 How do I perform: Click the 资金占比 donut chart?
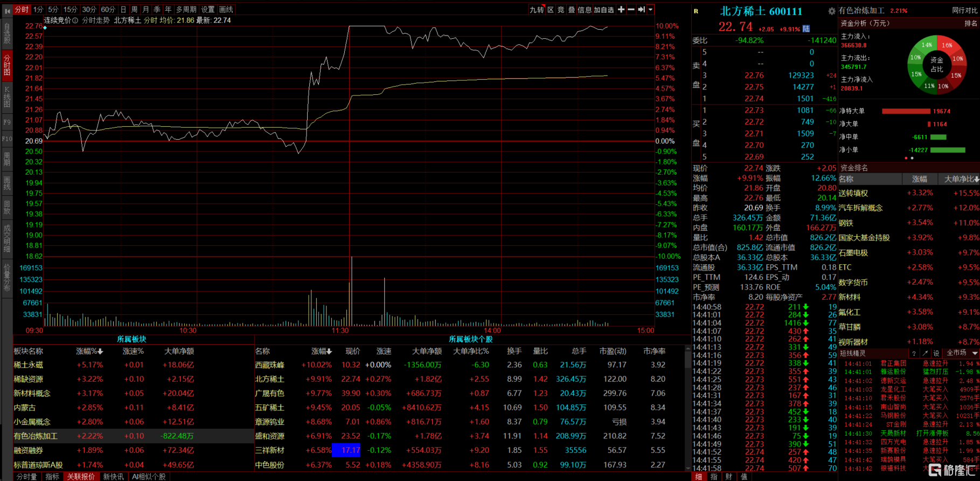pyautogui.click(x=936, y=64)
